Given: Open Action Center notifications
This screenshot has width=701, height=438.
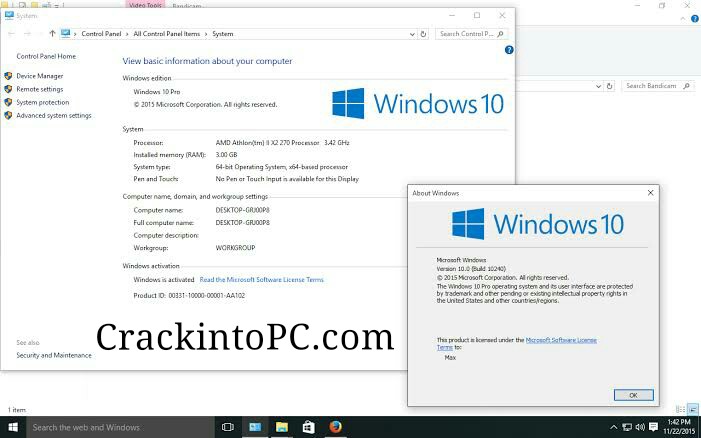Looking at the screenshot, I should (653, 427).
